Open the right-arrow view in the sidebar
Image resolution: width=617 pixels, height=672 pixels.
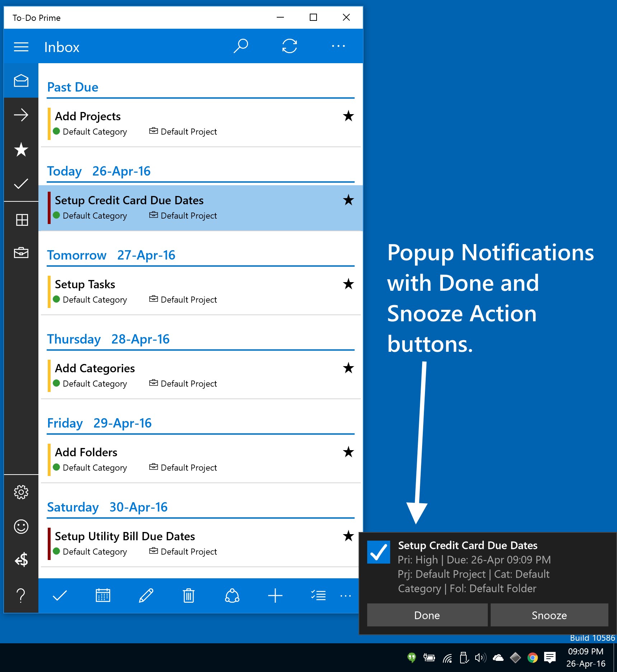[21, 115]
